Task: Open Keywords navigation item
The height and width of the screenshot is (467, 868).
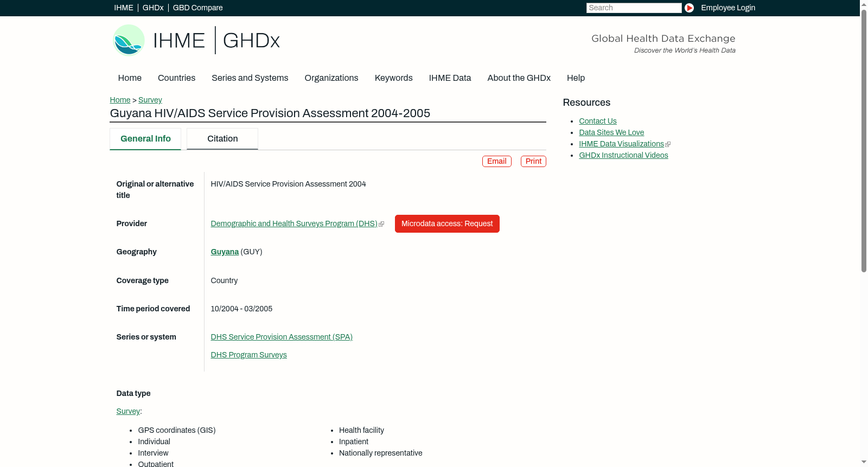Action: click(393, 78)
